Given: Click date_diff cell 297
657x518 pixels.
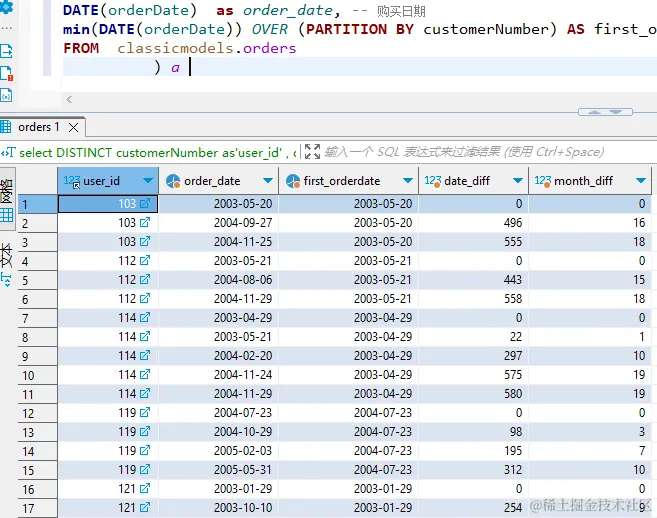Looking at the screenshot, I should [x=473, y=356].
